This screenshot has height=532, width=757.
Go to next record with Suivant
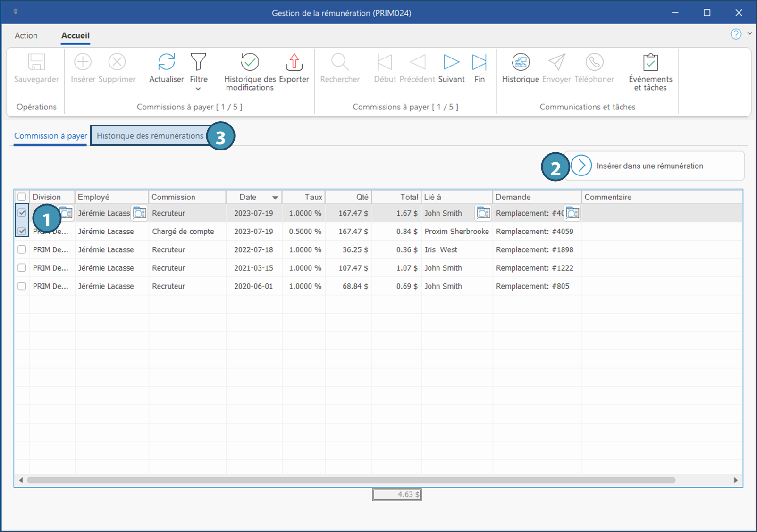tap(451, 62)
